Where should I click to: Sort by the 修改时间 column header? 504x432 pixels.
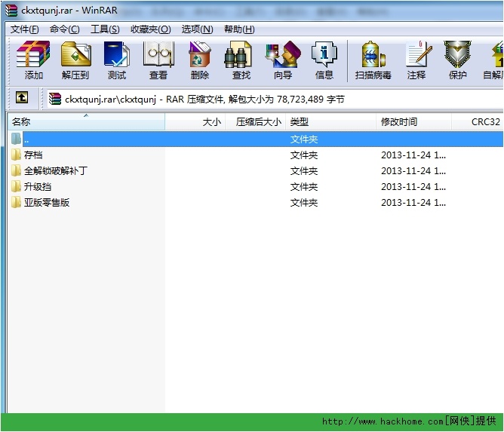413,121
